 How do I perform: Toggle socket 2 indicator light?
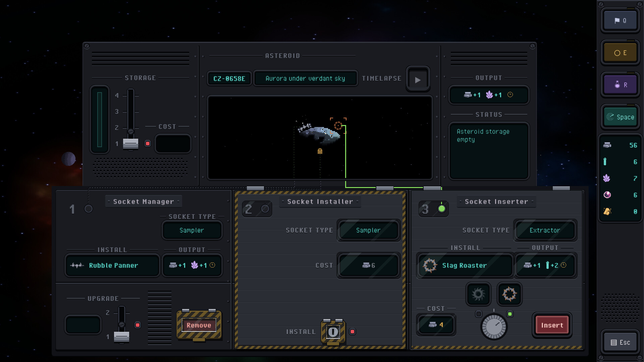265,209
